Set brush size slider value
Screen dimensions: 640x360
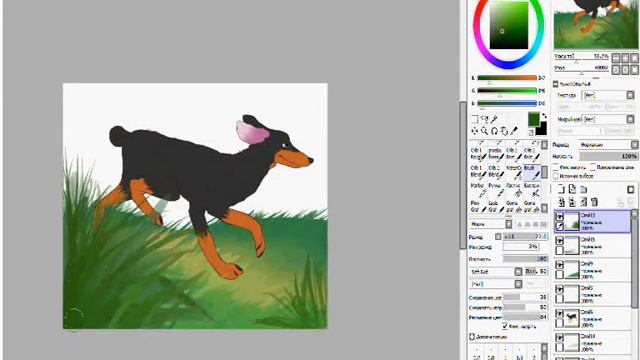(525, 236)
